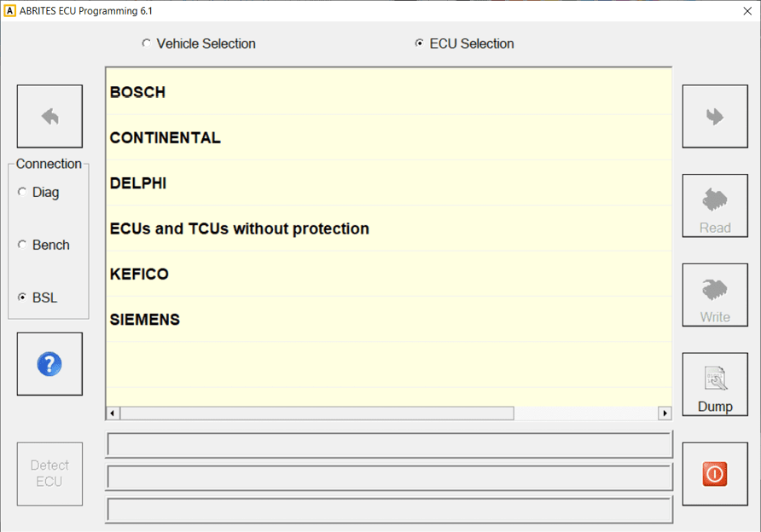Click the red power exit button

click(715, 474)
